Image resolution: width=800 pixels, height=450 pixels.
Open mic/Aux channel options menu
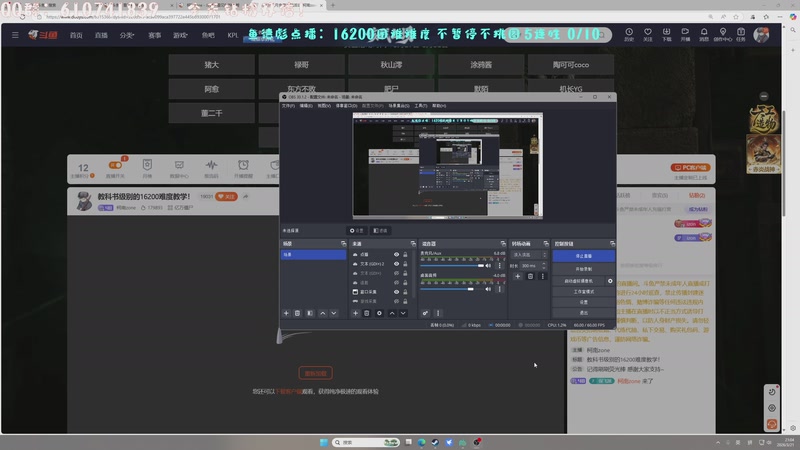(x=499, y=265)
